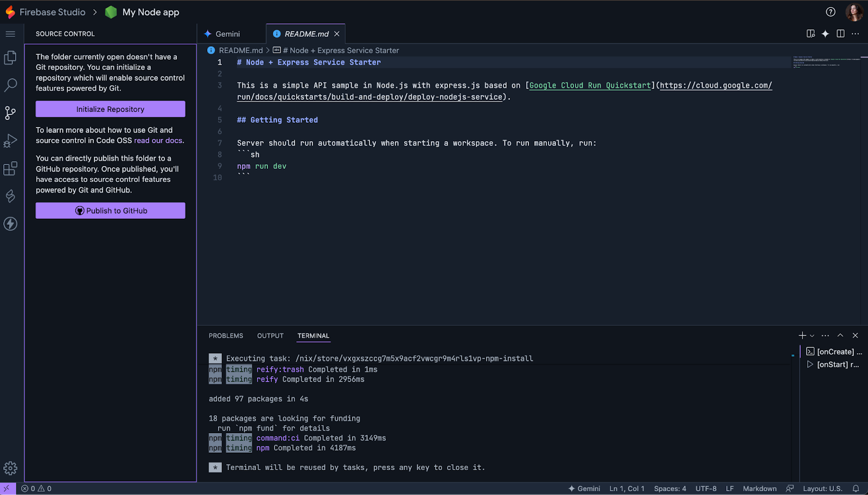Open terminal launch profile dropdown
The image size is (868, 495).
coord(812,335)
